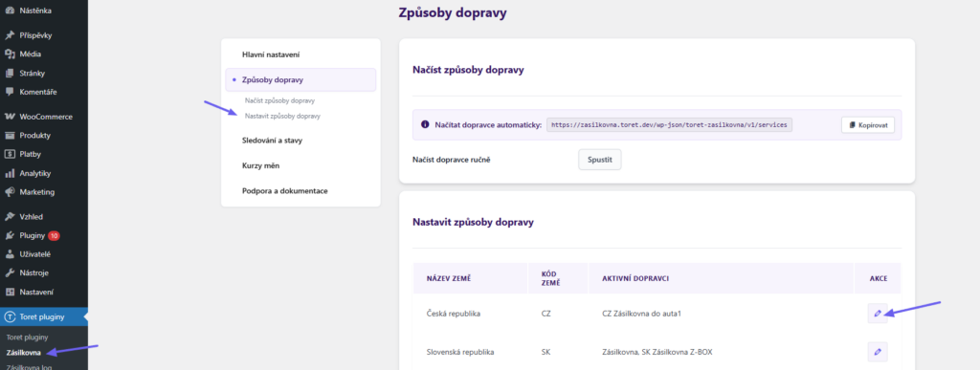Click the WooCommerce logo icon
980x370 pixels.
(10, 117)
